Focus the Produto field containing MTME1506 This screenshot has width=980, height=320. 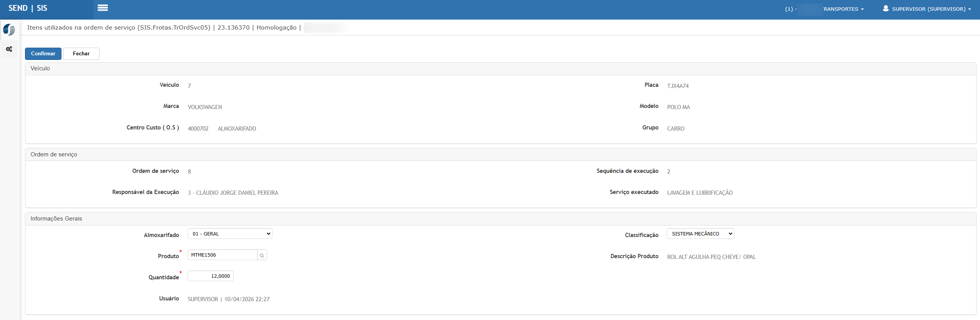(222, 255)
